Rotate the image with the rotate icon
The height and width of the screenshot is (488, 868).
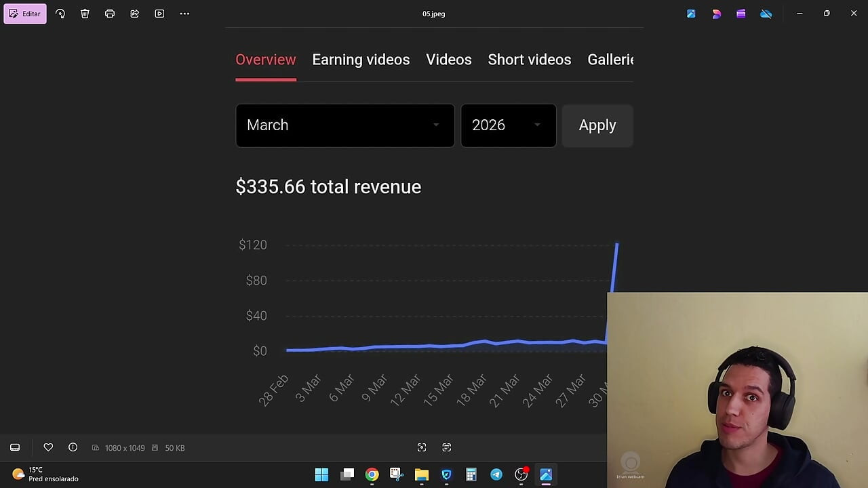click(60, 14)
